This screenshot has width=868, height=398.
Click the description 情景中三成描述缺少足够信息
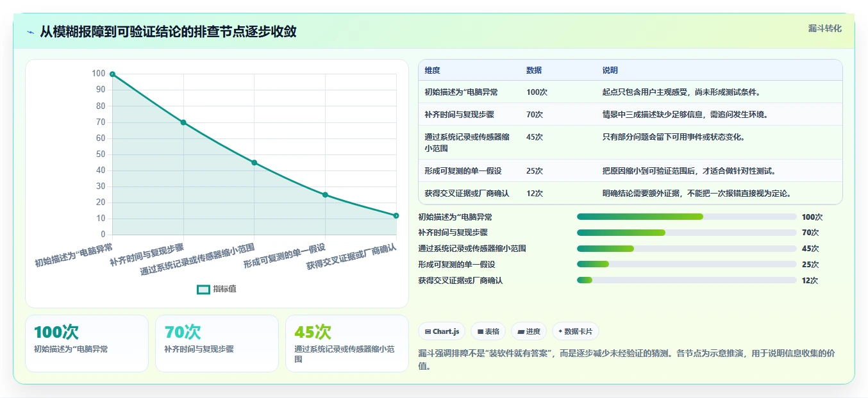coord(685,115)
